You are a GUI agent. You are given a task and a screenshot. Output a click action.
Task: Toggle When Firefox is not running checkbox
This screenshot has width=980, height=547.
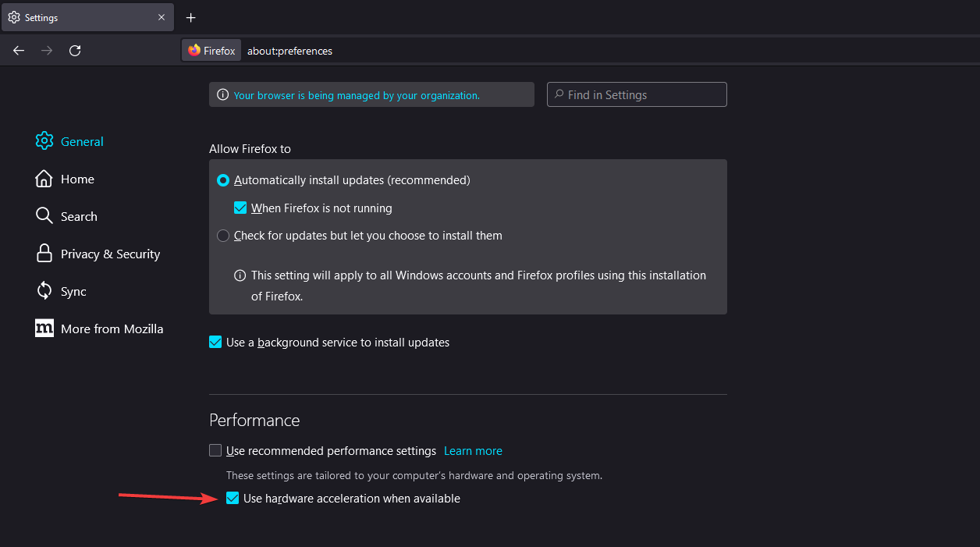240,208
